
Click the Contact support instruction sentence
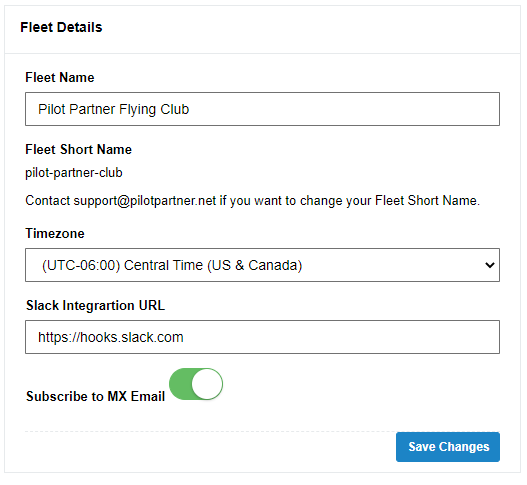coord(252,201)
